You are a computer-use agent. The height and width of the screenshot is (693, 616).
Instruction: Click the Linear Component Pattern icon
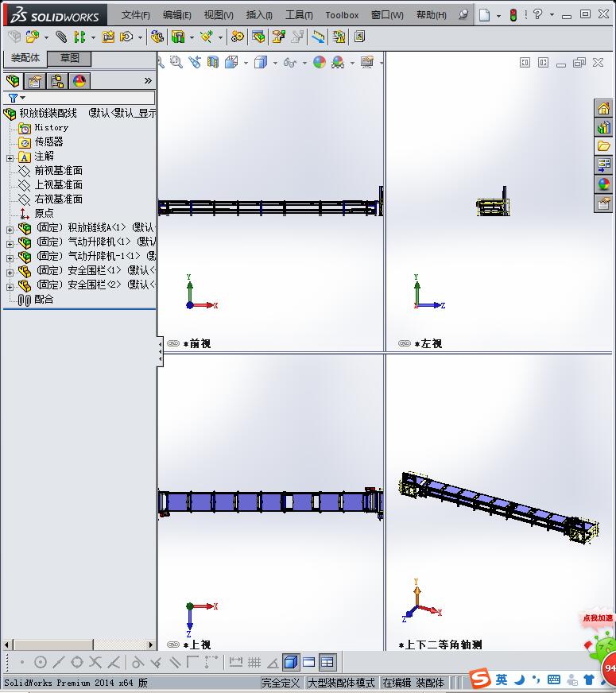[x=79, y=37]
